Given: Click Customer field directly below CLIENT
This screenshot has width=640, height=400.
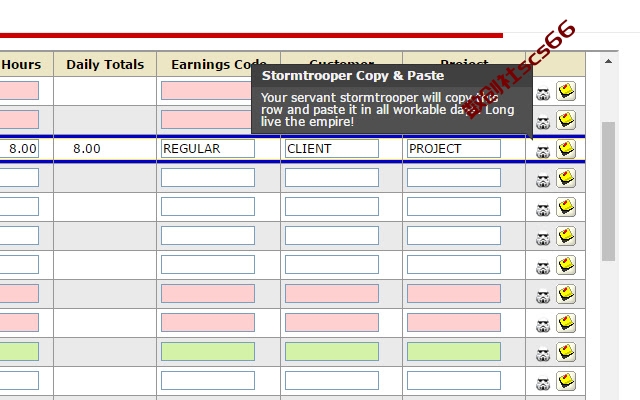Looking at the screenshot, I should [x=332, y=178].
